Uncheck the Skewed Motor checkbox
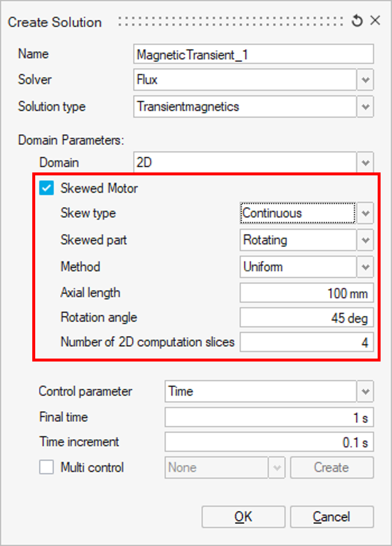392x546 pixels. [x=46, y=188]
